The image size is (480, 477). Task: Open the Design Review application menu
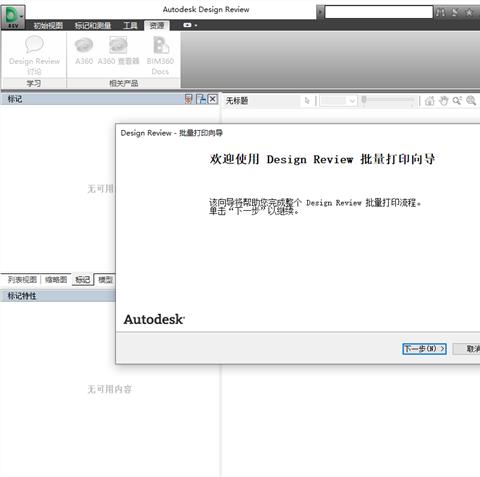point(13,17)
